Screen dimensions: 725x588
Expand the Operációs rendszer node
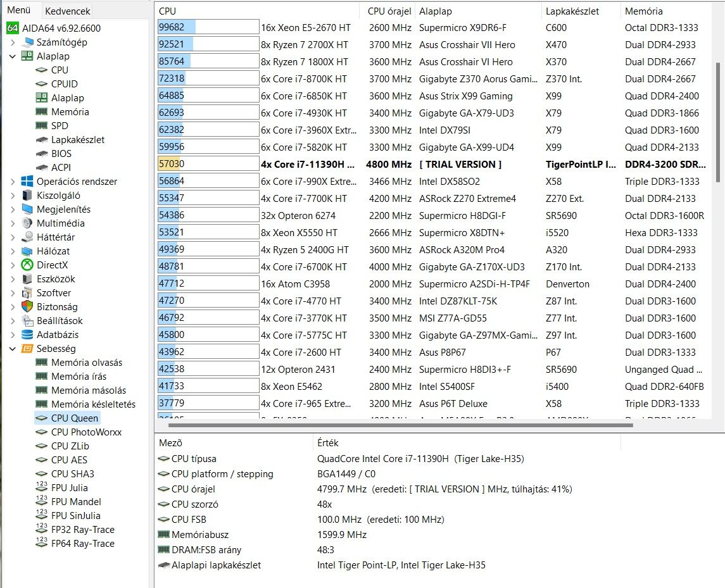13,182
